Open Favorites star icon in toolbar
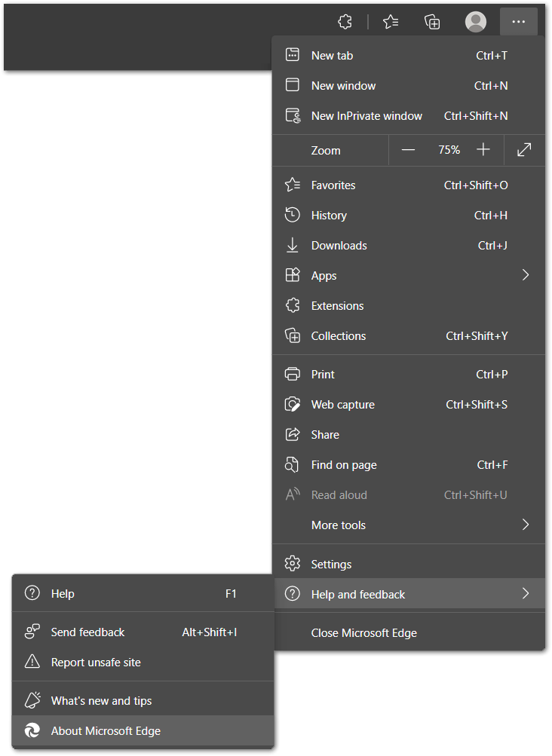This screenshot has height=756, width=552. (391, 22)
